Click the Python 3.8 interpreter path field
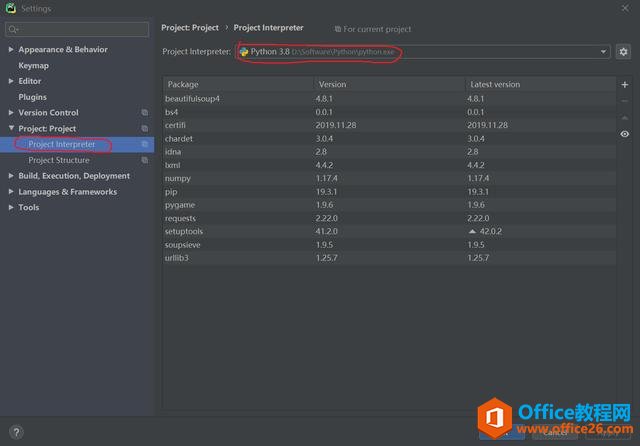The image size is (640, 446). click(x=423, y=52)
